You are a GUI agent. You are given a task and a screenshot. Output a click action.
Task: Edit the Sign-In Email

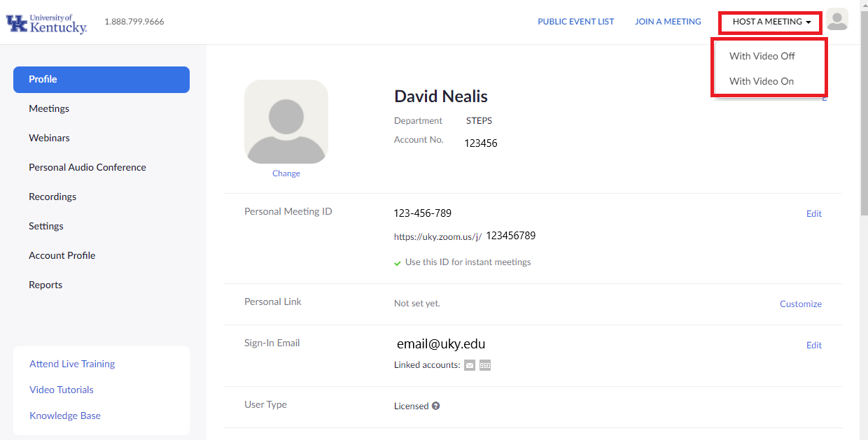(814, 345)
